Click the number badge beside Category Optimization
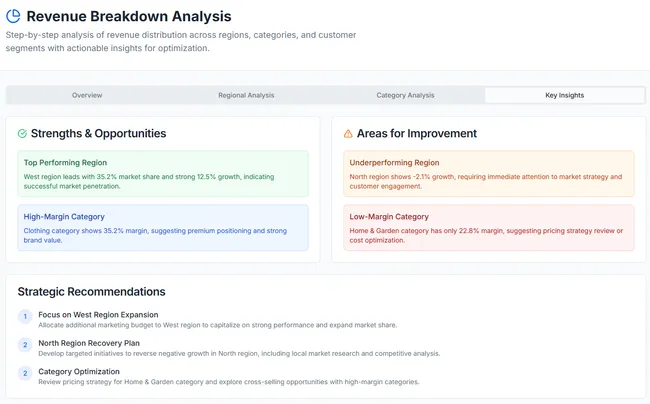 click(25, 373)
